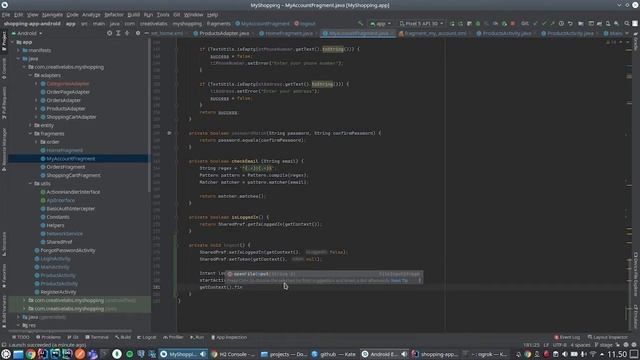Expand the res folder arrow

coord(18,325)
